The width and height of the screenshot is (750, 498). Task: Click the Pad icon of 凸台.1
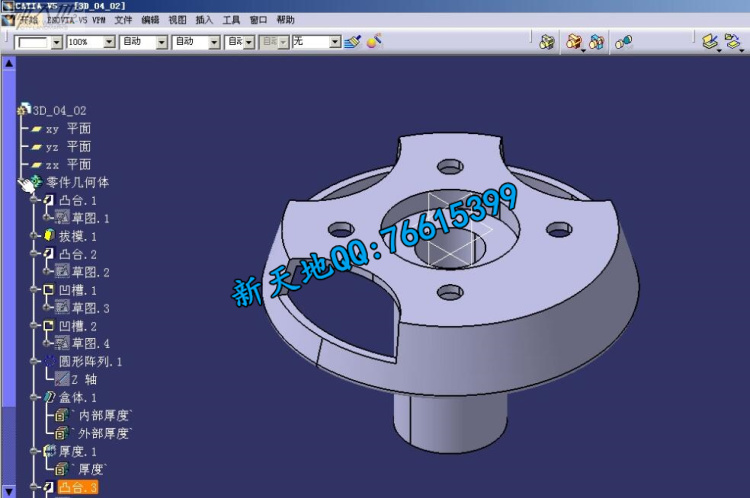point(48,200)
